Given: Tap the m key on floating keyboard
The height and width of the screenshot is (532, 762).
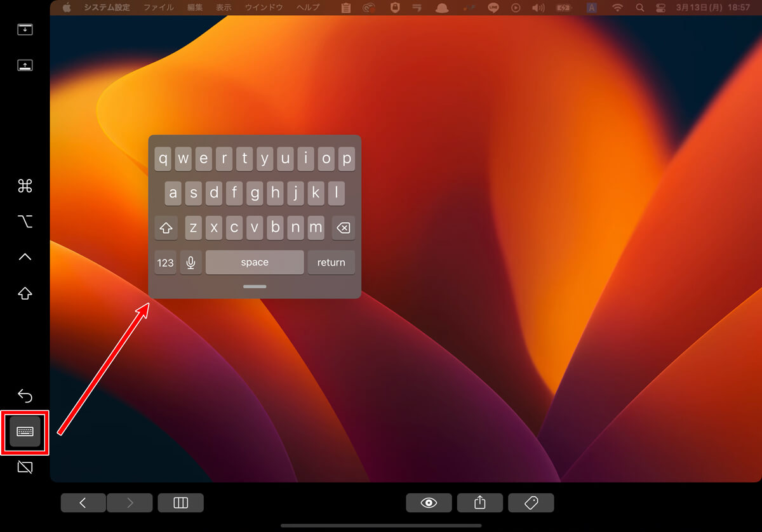Looking at the screenshot, I should (x=316, y=228).
